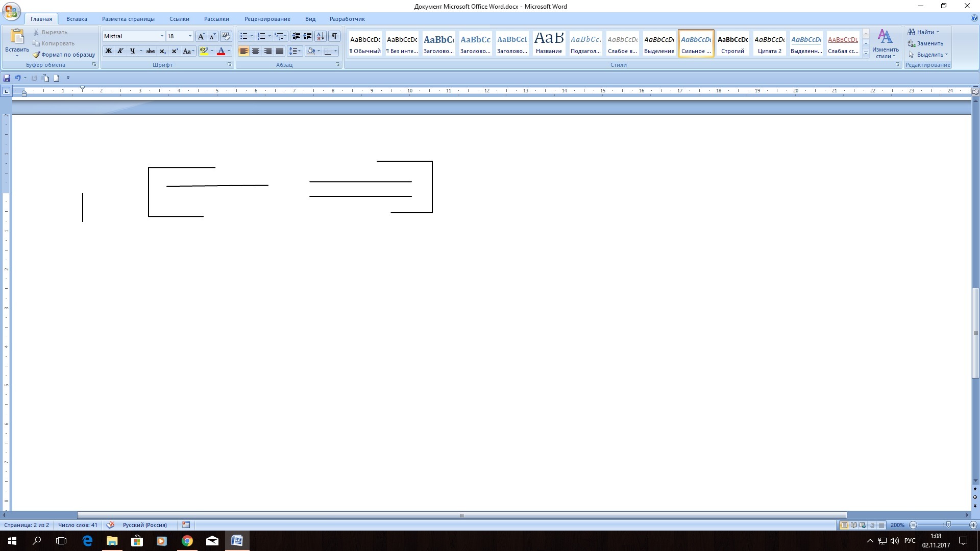Click the zoom slider in the status bar

point(948,525)
